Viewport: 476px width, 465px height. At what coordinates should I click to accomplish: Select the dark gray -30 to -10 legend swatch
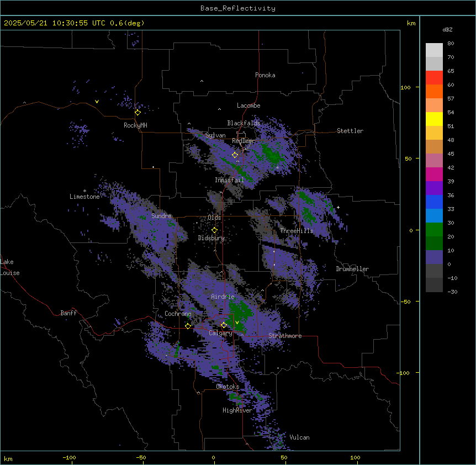coord(434,285)
